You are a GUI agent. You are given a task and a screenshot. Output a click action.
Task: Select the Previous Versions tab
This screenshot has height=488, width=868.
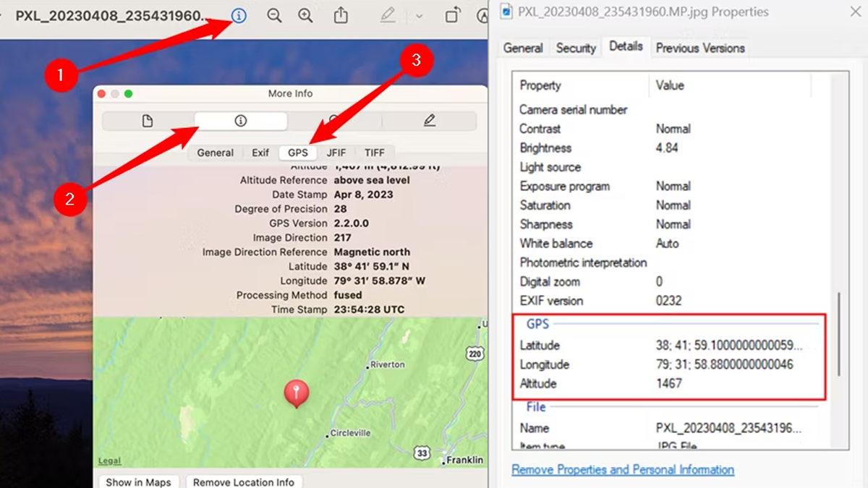point(699,48)
